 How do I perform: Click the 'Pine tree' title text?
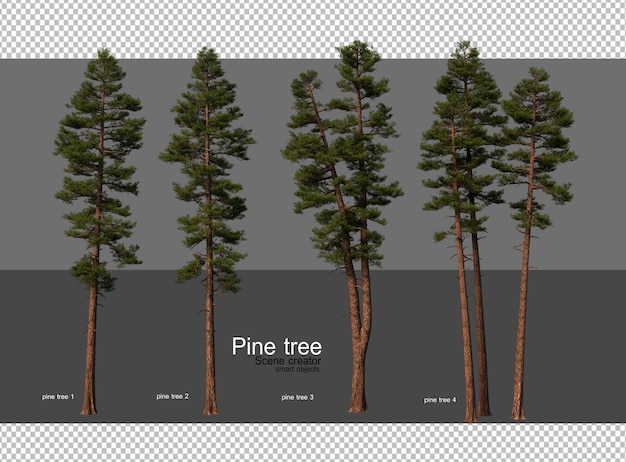pyautogui.click(x=277, y=346)
